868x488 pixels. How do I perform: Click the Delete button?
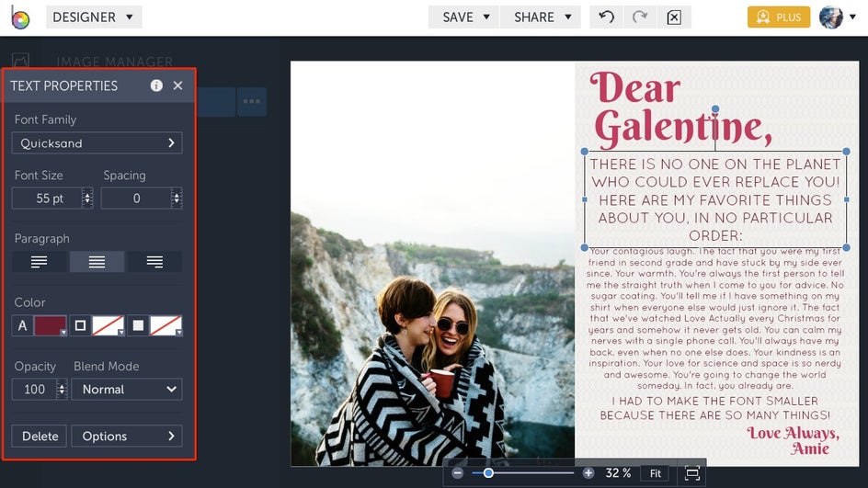[40, 437]
